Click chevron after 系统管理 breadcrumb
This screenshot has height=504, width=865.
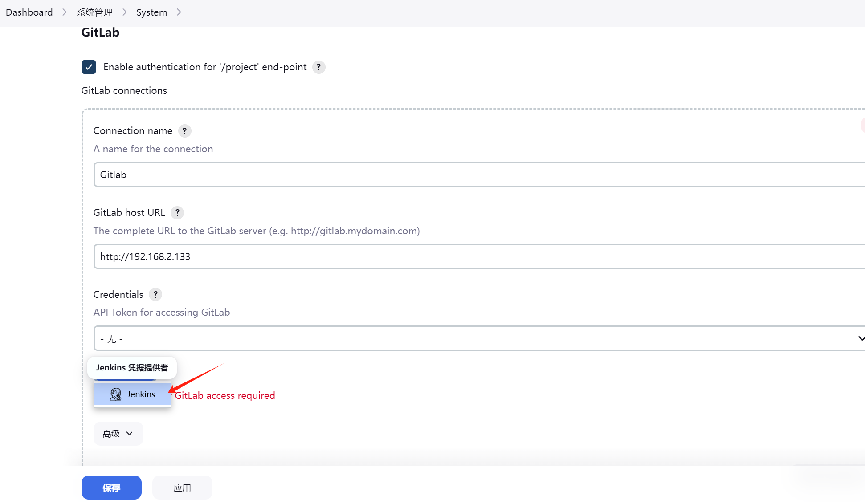pyautogui.click(x=125, y=12)
